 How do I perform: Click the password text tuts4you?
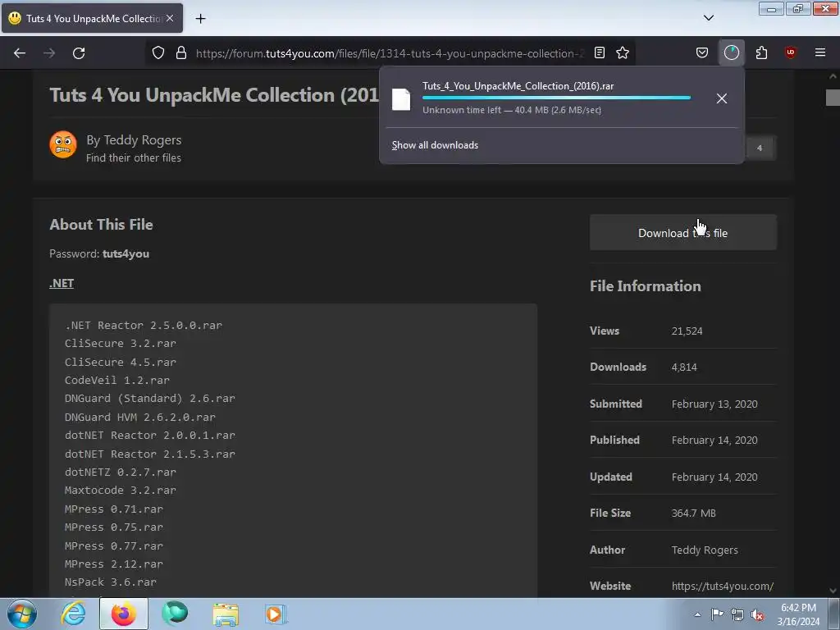126,254
